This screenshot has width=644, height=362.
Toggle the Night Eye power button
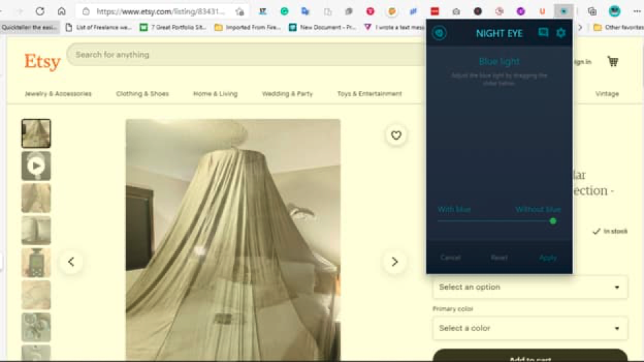pyautogui.click(x=440, y=33)
